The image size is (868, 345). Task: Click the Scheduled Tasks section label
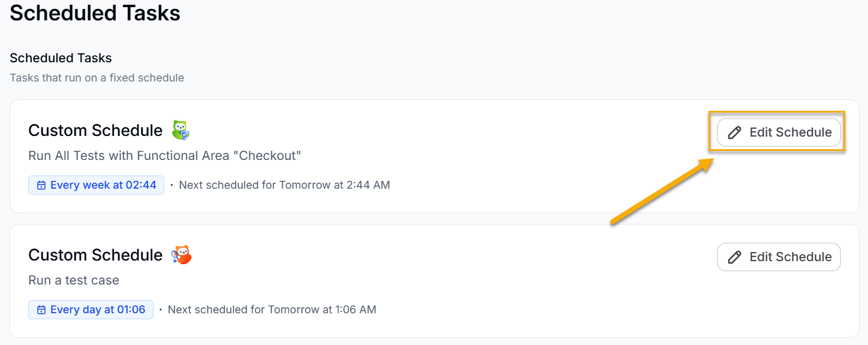click(61, 57)
